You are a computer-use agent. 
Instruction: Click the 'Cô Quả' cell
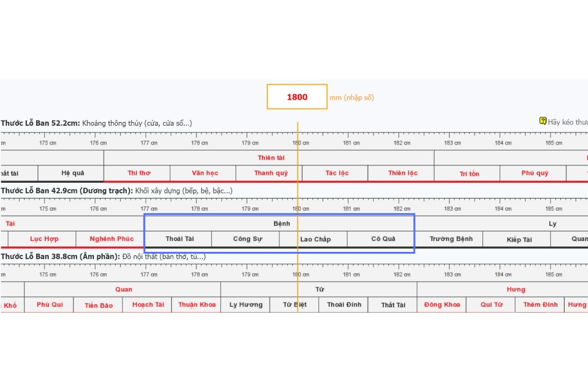pos(382,239)
